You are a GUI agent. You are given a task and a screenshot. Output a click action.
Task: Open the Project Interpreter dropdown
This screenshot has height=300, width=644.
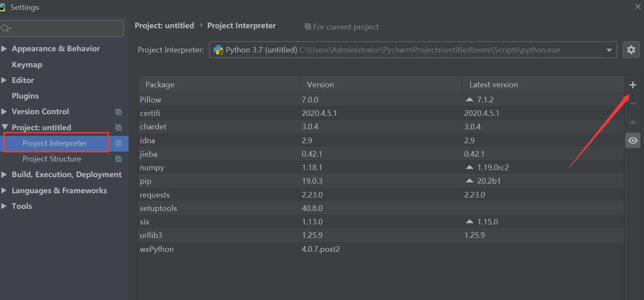(x=609, y=50)
